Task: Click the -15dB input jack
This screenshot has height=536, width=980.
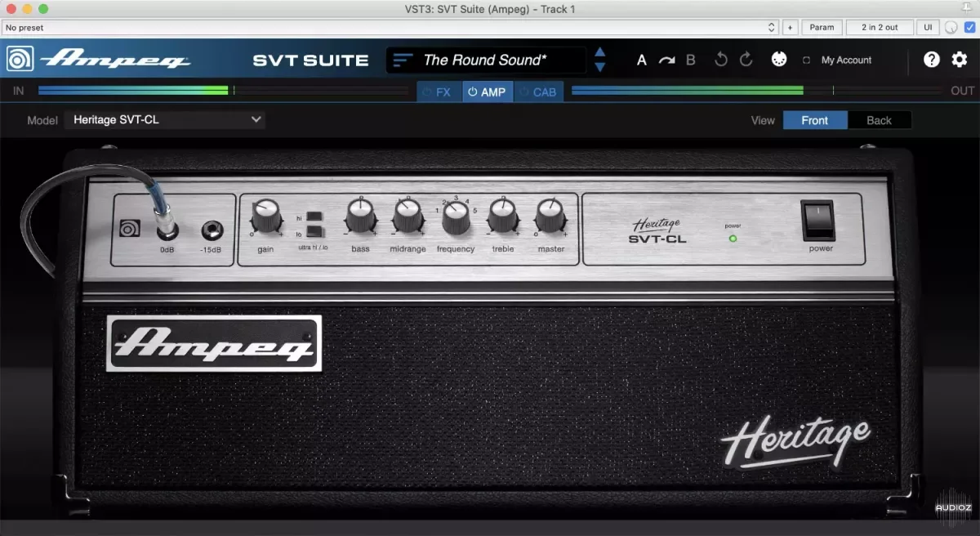Action: click(214, 230)
